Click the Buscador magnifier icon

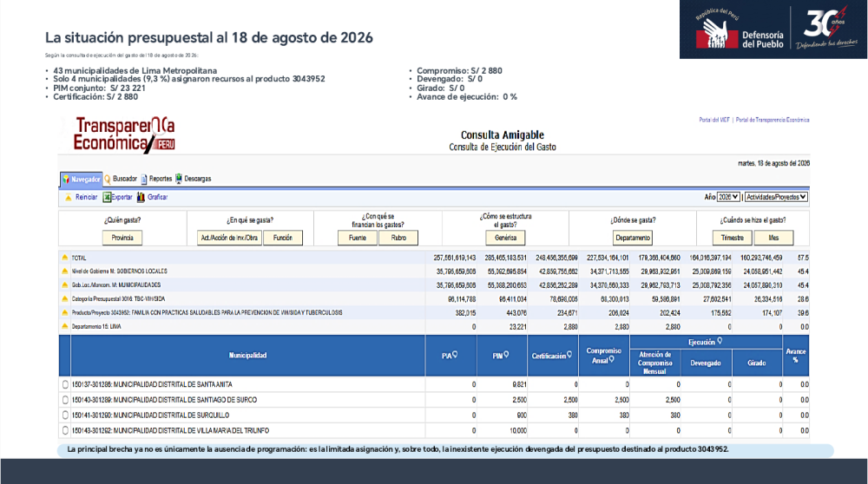click(108, 180)
